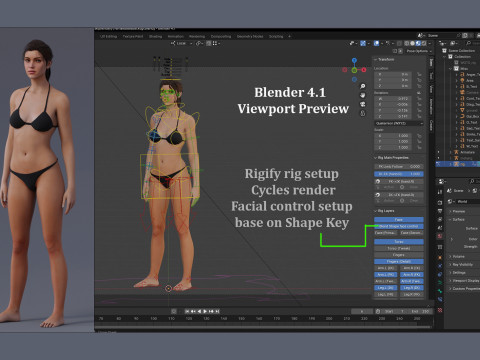Open the Render properties tab icon
The image size is (480, 360).
tap(440, 202)
